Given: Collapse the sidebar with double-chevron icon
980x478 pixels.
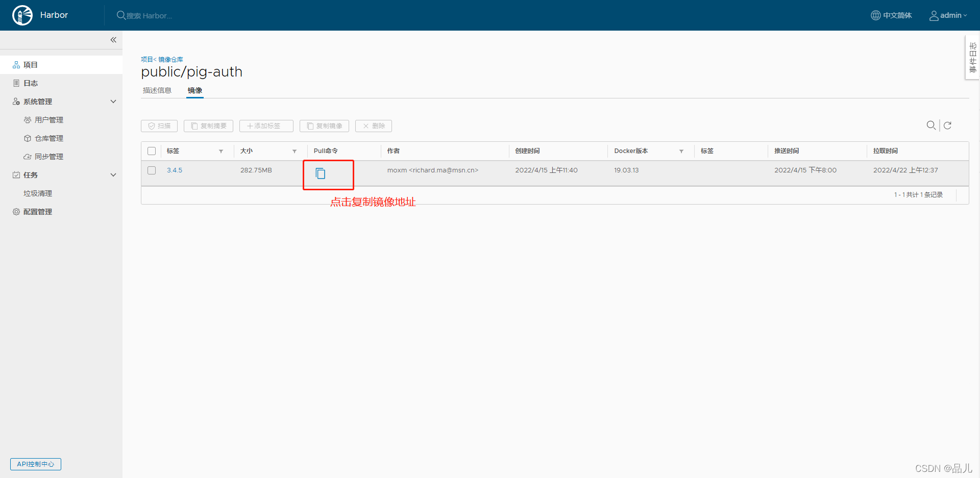Looking at the screenshot, I should 113,40.
